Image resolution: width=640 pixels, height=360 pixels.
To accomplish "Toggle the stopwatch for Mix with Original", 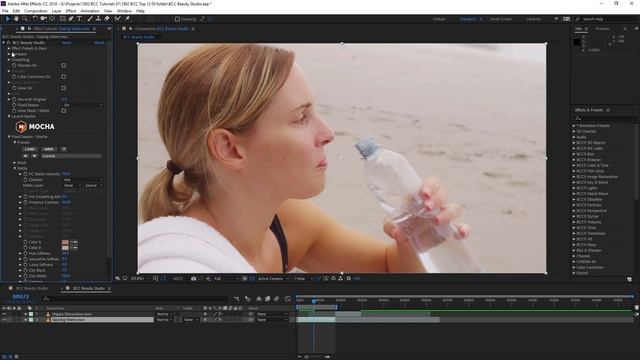I will point(14,99).
